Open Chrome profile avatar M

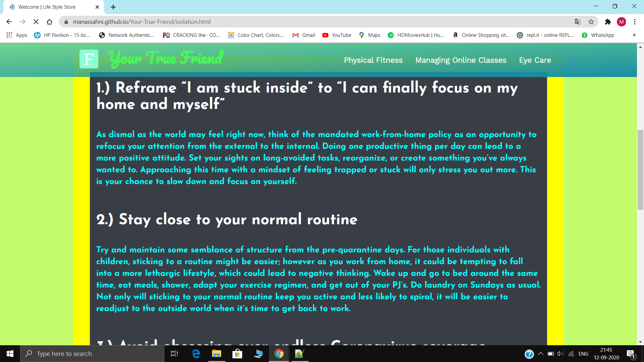tap(621, 22)
